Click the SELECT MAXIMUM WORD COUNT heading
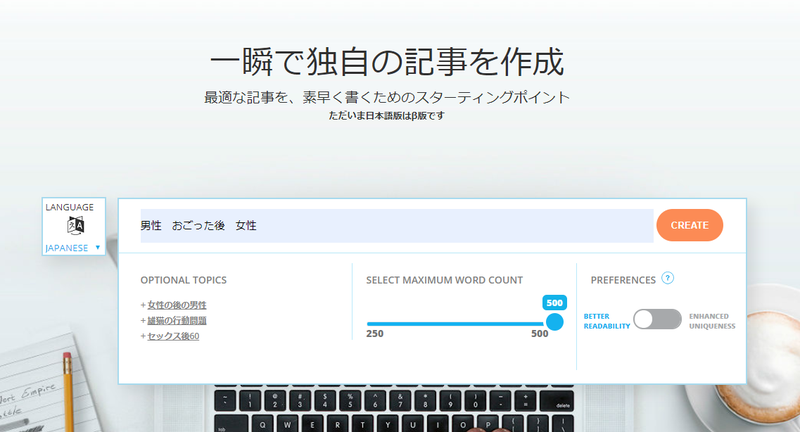This screenshot has height=432, width=800. [x=444, y=280]
